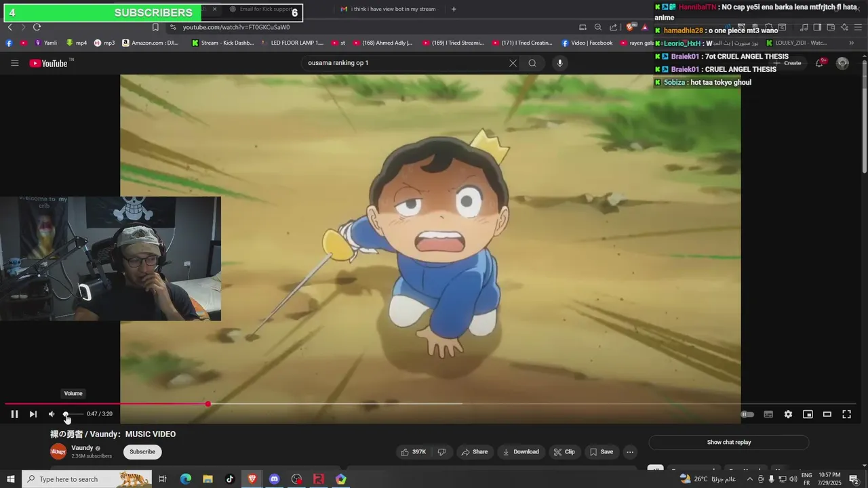Run search with the magnifier button

(532, 63)
